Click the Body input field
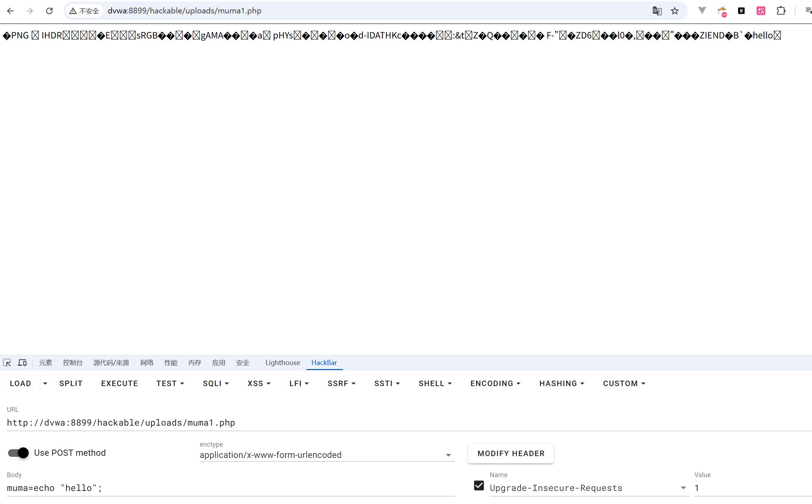The height and width of the screenshot is (504, 812). [x=230, y=488]
